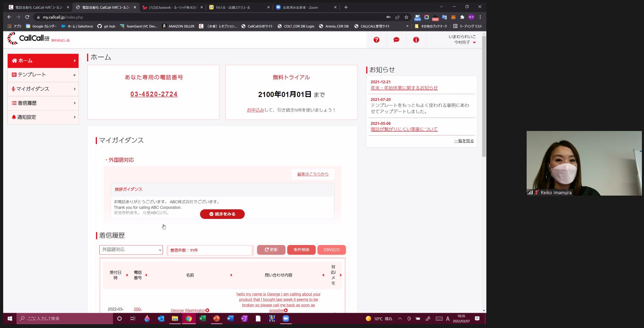
Task: Open the 外国語対応 guidance dropdown
Action: tap(131, 250)
